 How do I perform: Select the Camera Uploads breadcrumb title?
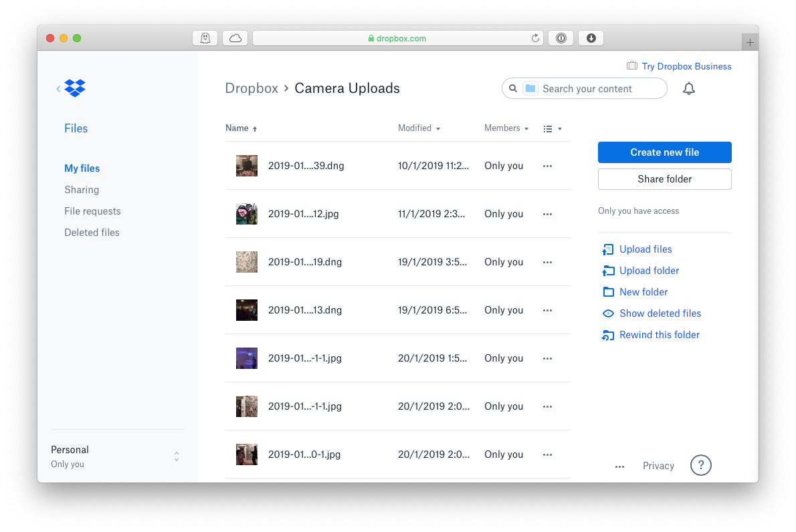coord(347,88)
